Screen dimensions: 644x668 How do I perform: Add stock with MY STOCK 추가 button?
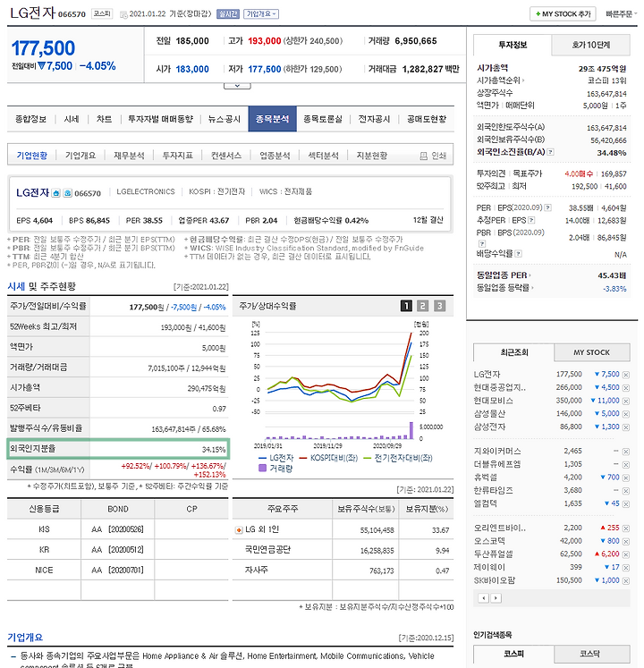[x=563, y=14]
